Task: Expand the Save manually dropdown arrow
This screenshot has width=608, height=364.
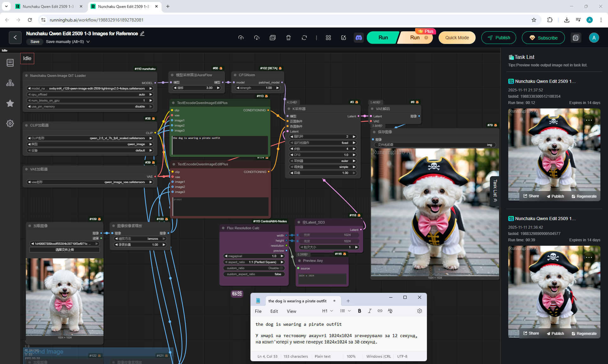Action: 88,42
